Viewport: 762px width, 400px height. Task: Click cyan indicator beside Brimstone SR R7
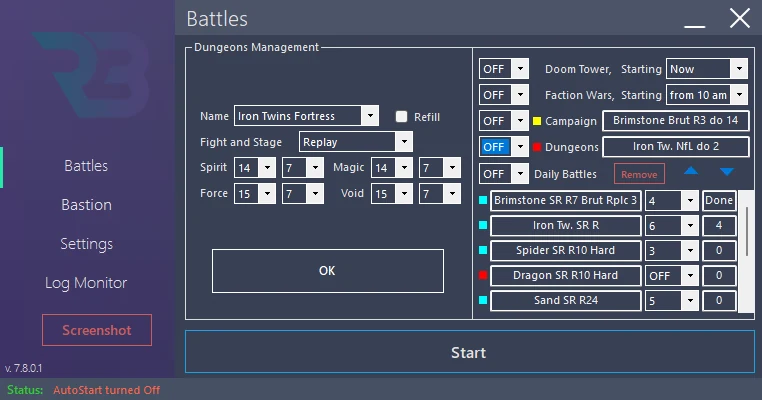[x=483, y=200]
